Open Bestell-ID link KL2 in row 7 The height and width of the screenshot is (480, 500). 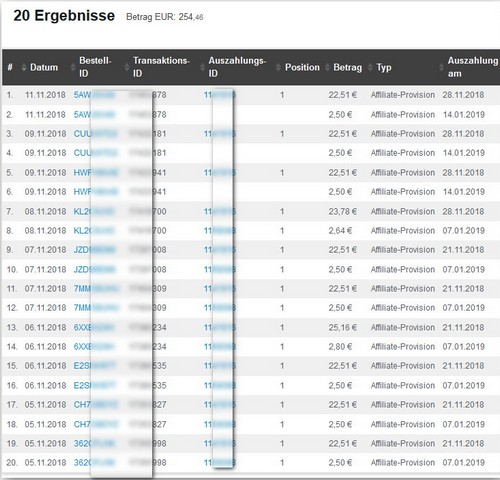(x=94, y=211)
